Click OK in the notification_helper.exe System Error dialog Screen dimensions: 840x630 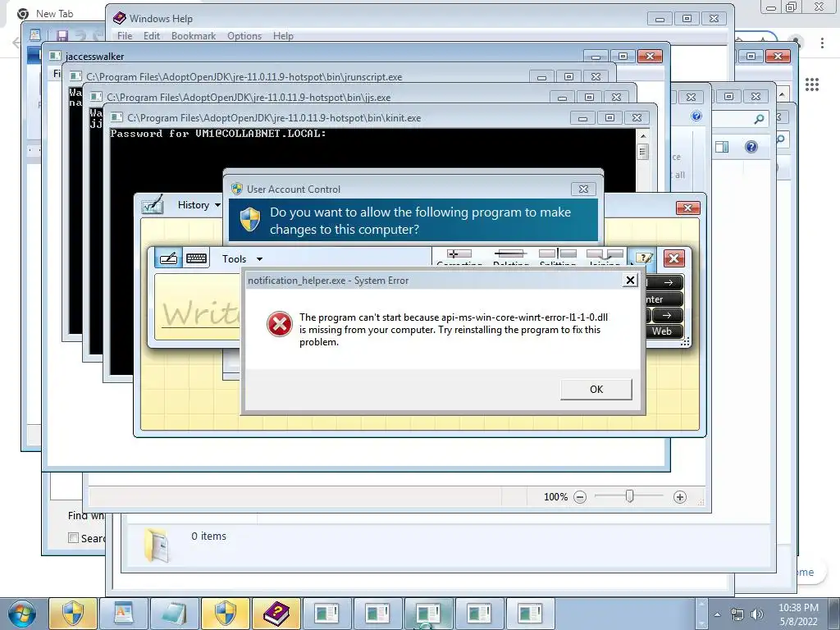click(x=596, y=390)
